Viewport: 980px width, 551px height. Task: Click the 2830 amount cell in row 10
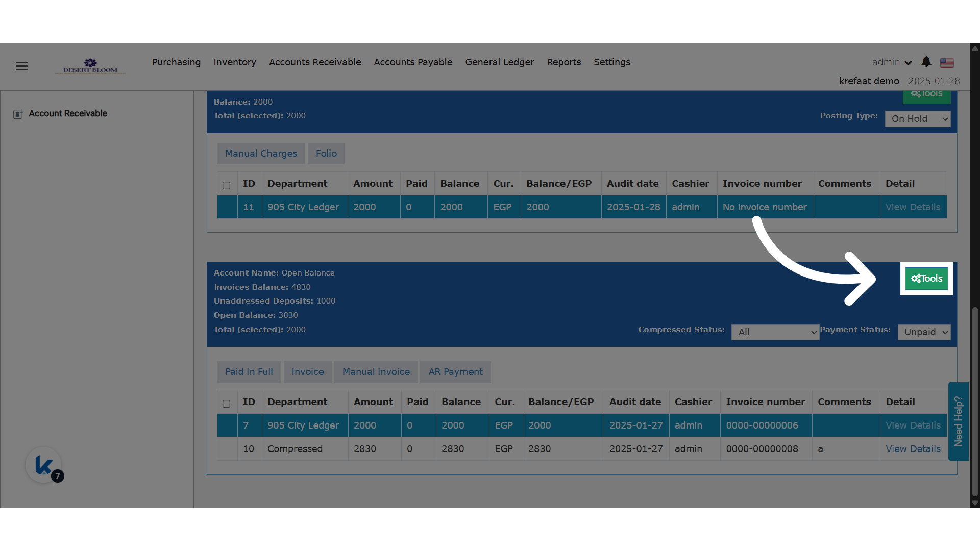pyautogui.click(x=375, y=449)
